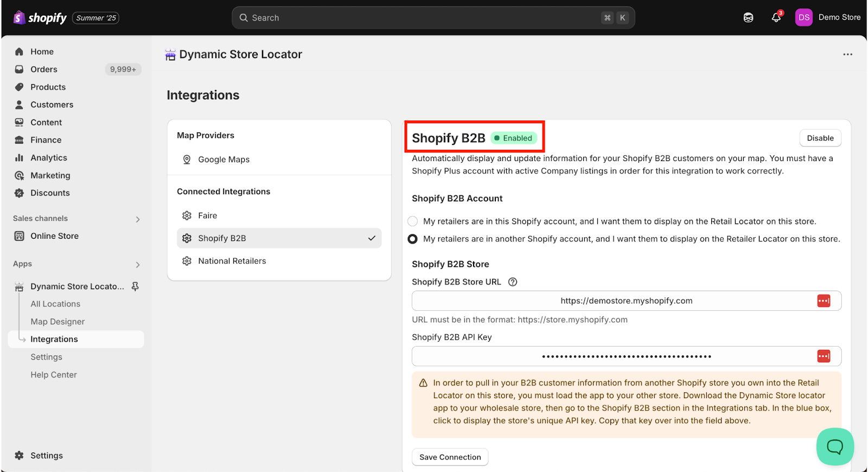Open Marketing in the sidebar
Image resolution: width=868 pixels, height=472 pixels.
point(50,175)
